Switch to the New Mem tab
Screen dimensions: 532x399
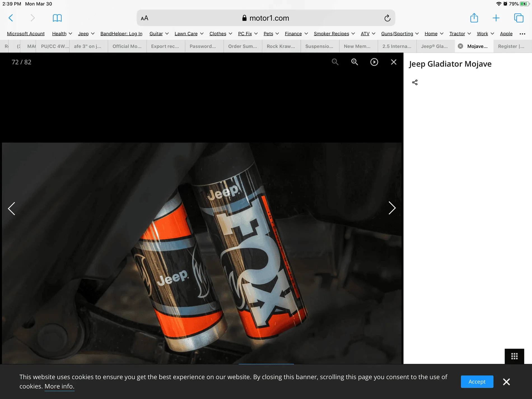point(359,46)
